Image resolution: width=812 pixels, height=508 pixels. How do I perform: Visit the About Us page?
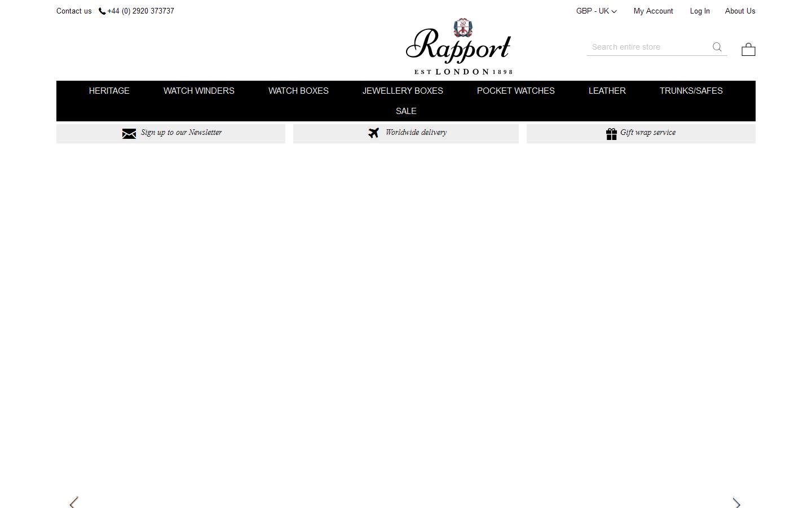click(x=740, y=11)
